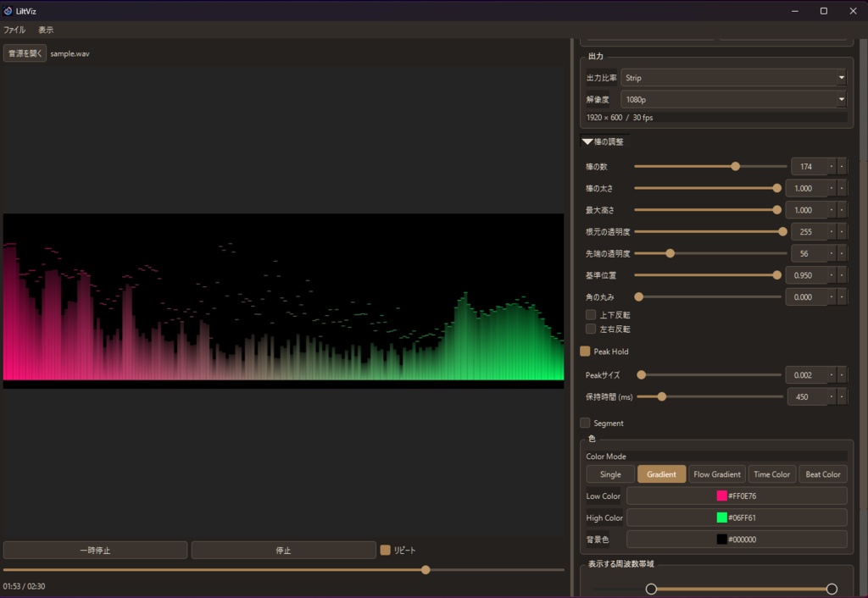
Task: Open Low Color picker #FF0E76
Action: tap(737, 496)
